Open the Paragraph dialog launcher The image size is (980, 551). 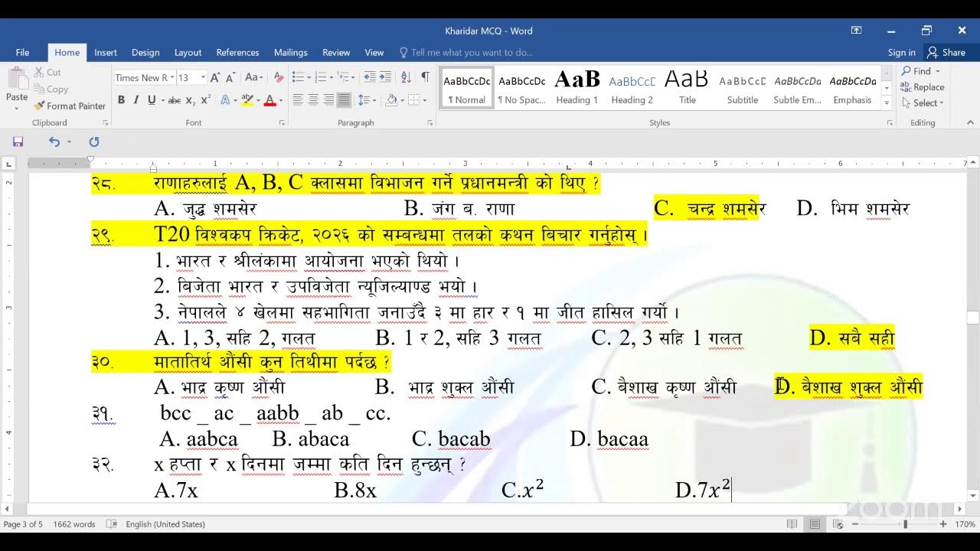coord(430,122)
